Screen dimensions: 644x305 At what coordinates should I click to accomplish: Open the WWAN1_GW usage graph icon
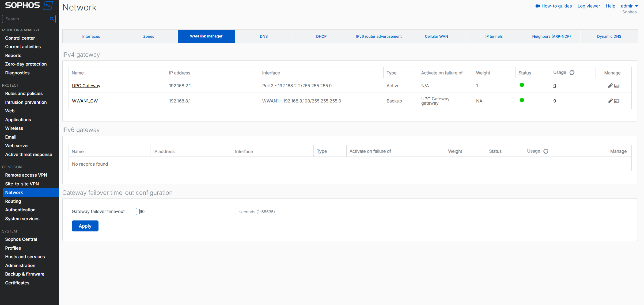617,101
